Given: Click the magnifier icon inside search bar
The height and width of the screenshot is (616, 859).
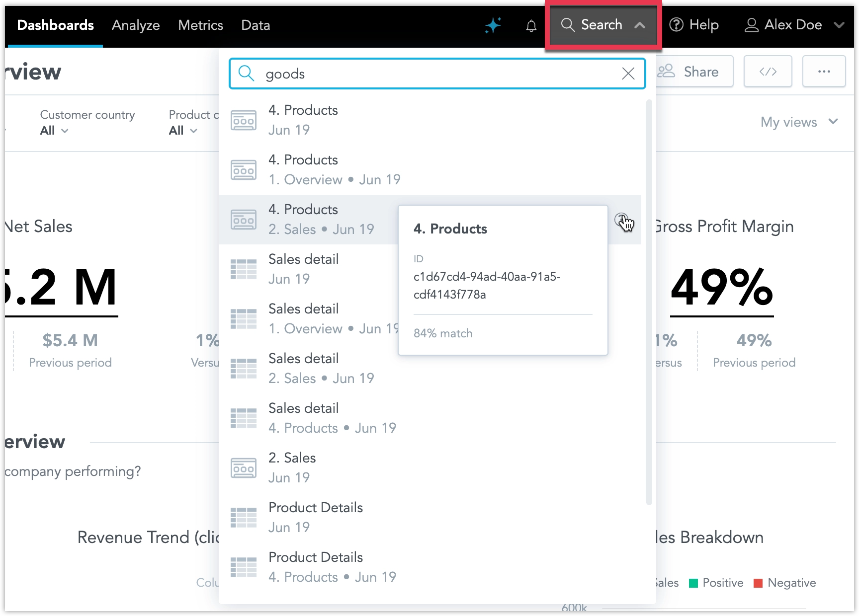Looking at the screenshot, I should click(246, 74).
